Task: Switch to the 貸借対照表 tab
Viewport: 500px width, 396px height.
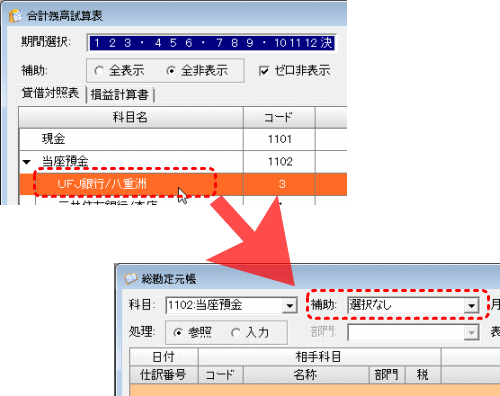Action: [50, 93]
